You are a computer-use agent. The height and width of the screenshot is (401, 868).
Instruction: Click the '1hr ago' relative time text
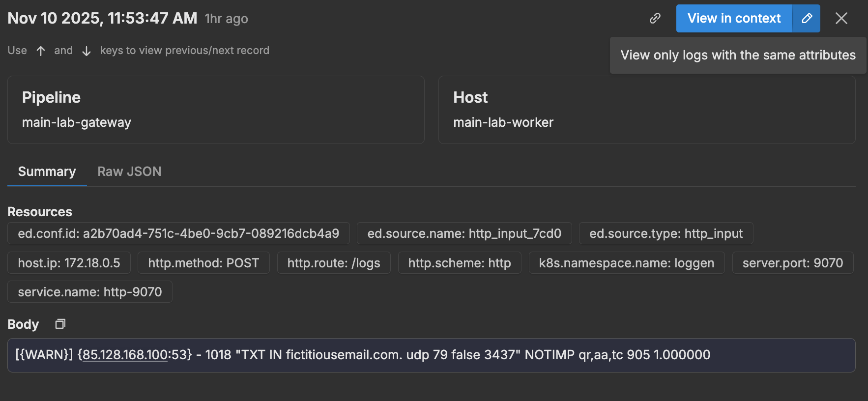click(x=226, y=19)
